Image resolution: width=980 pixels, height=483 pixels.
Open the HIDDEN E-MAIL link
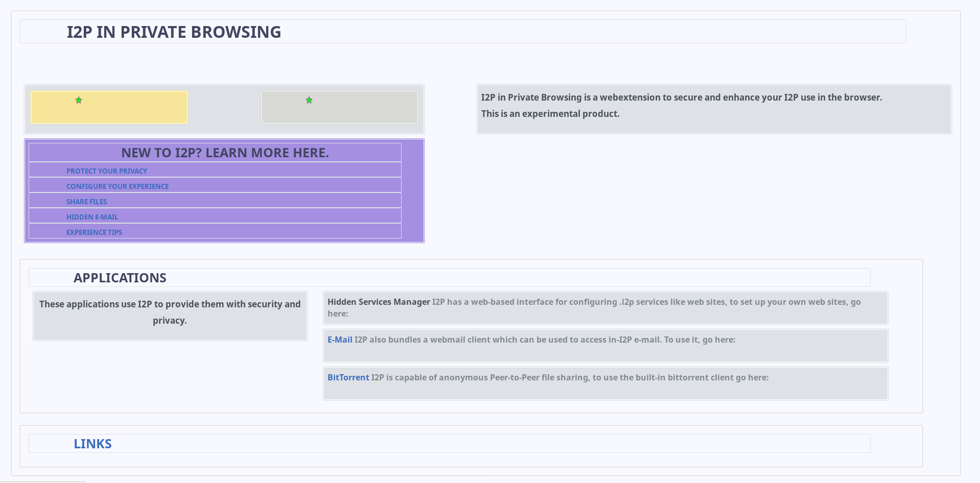(x=92, y=216)
